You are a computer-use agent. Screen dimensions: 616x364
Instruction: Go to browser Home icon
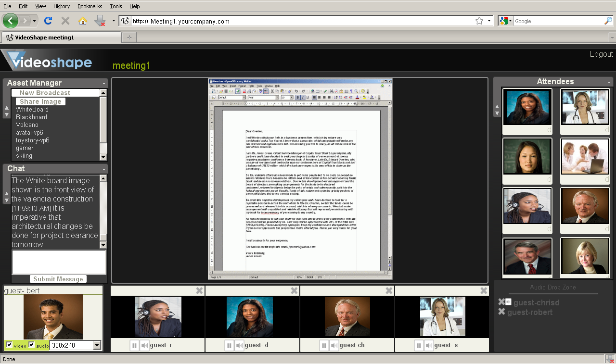pos(82,21)
